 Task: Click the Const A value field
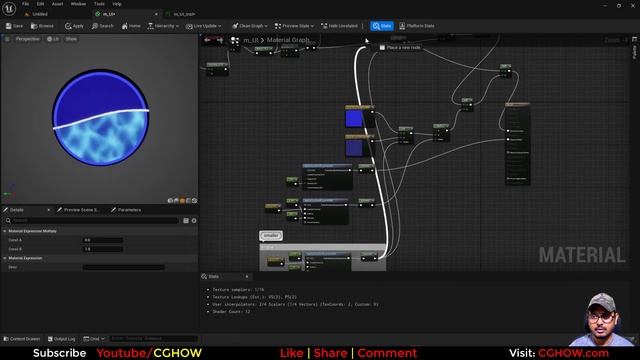[102, 240]
